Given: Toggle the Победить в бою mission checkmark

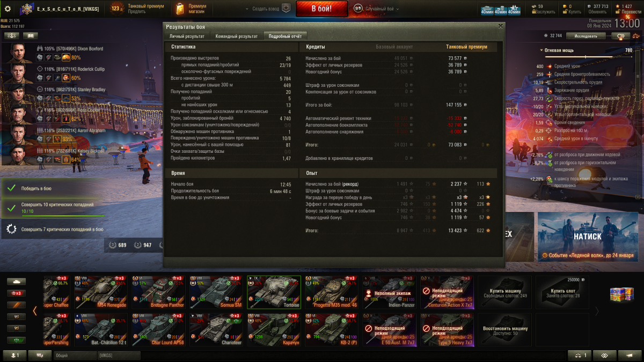Looking at the screenshot, I should click(11, 189).
